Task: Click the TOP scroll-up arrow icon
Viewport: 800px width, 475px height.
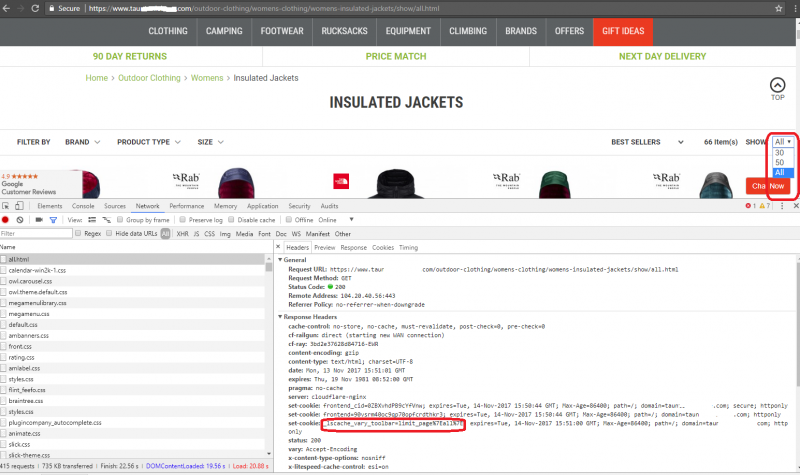Action: pos(778,85)
